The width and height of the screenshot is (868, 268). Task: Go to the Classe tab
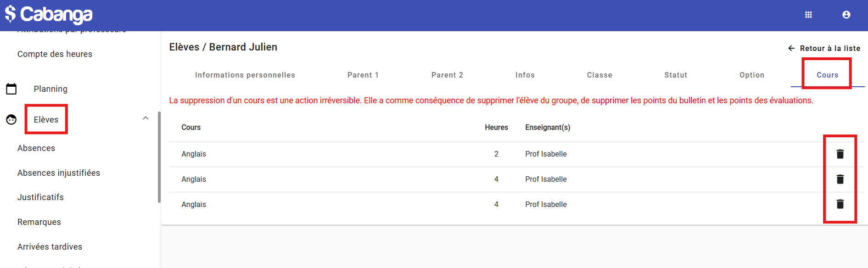click(x=599, y=75)
